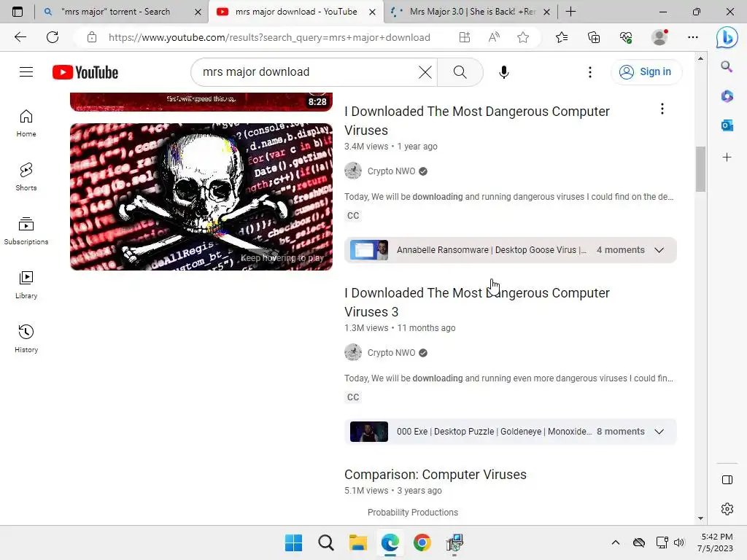Viewport: 747px width, 560px height.
Task: Click CC badge under 3.4M views video
Action: [x=353, y=216]
